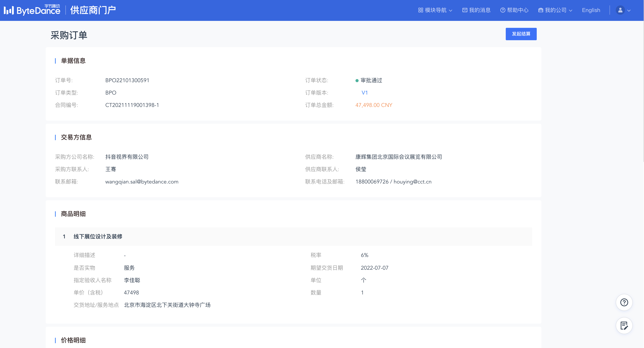Expand the 模块导航 dropdown chevron

click(x=451, y=10)
